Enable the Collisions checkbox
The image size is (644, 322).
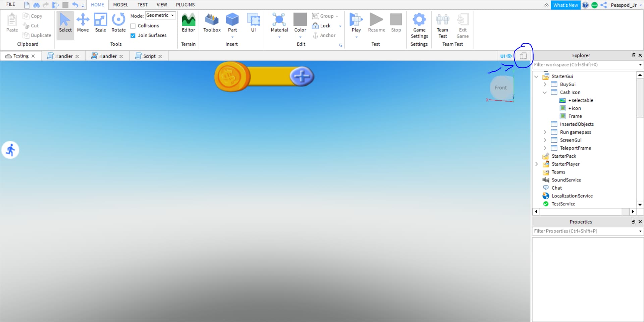(x=133, y=26)
